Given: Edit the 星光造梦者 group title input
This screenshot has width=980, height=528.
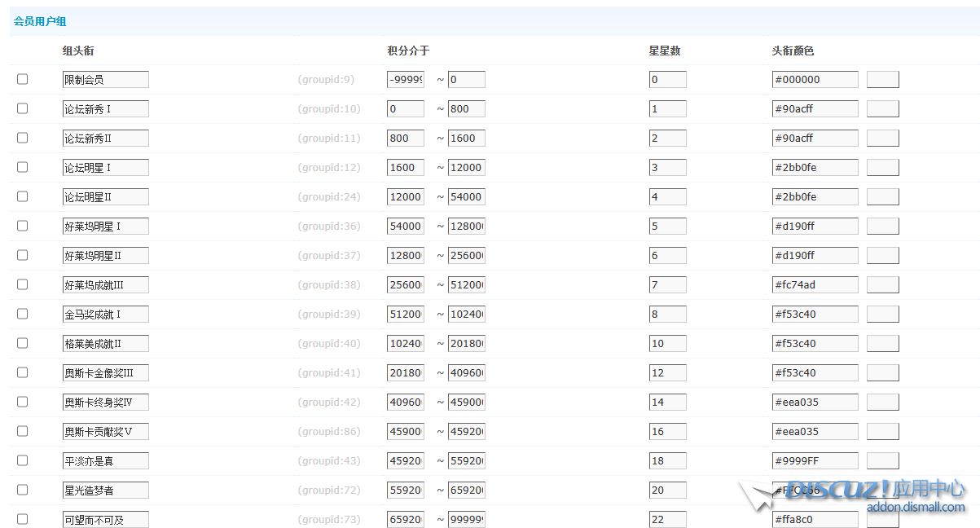Looking at the screenshot, I should (106, 490).
